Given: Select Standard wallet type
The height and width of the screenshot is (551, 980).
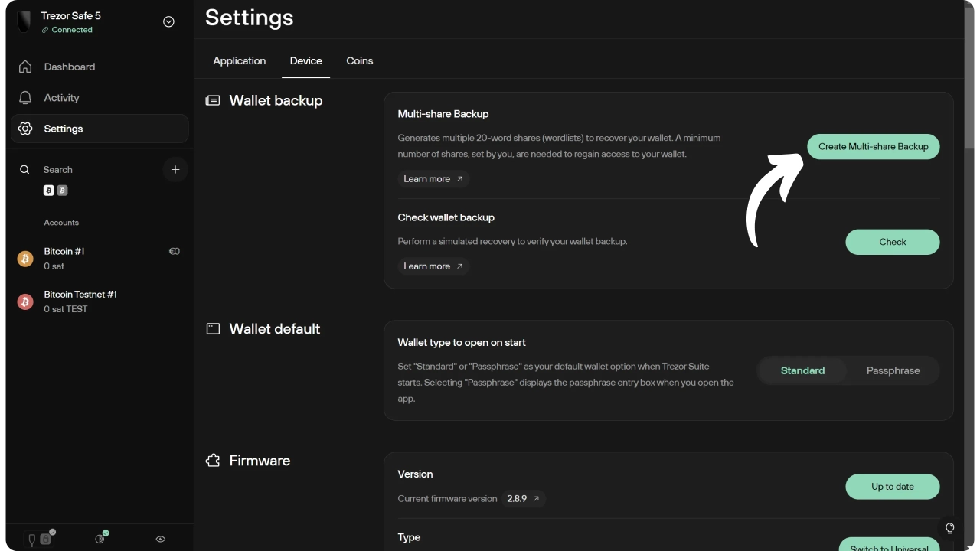Looking at the screenshot, I should click(802, 370).
